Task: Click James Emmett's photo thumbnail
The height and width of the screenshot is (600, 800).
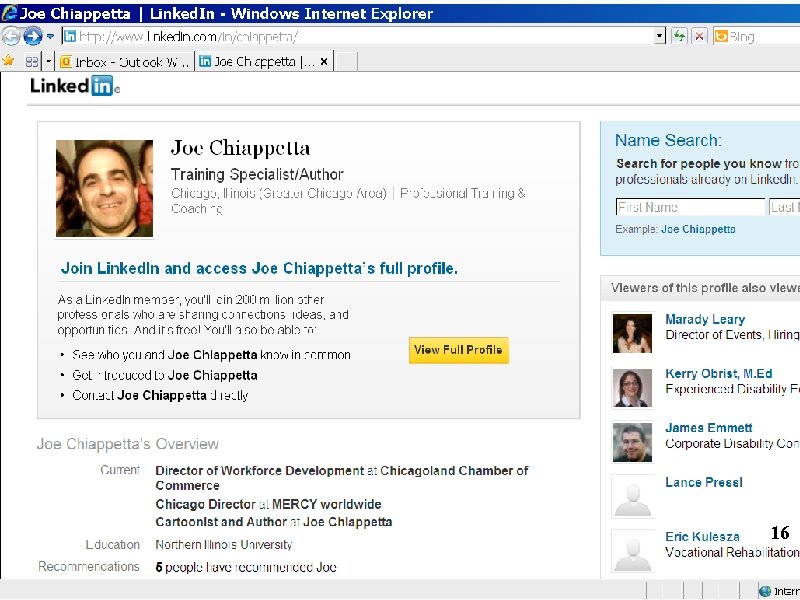Action: (632, 442)
